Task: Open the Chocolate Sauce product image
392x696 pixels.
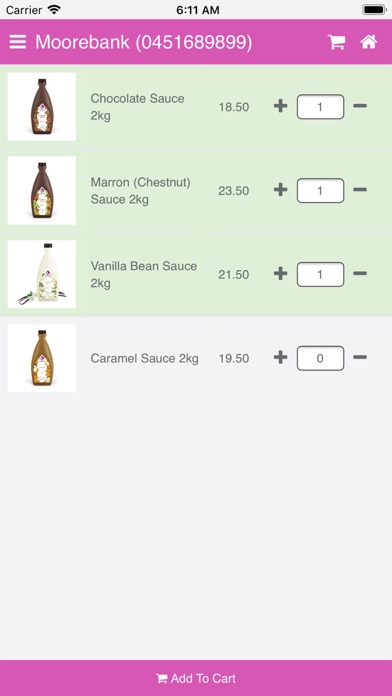Action: pos(42,107)
